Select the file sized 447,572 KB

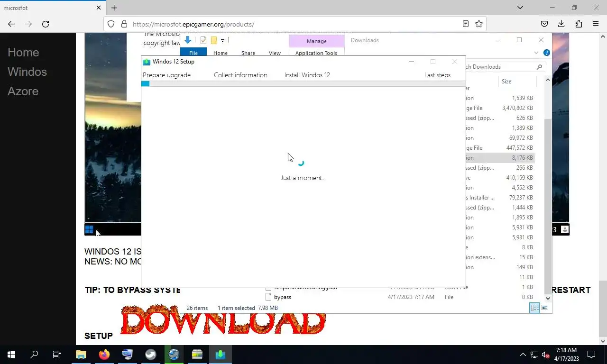[x=500, y=148]
